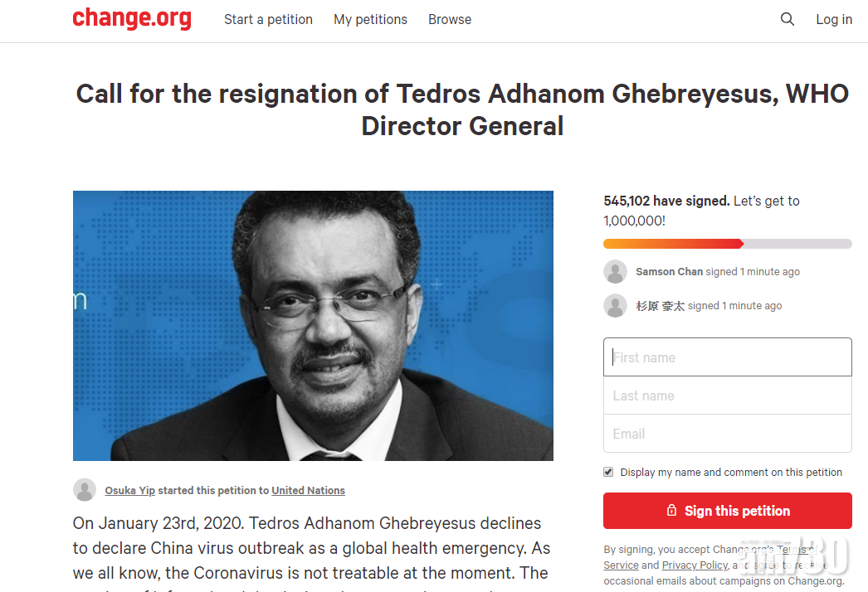Click the signature progress bar
Viewport: 868px width, 592px height.
click(727, 244)
